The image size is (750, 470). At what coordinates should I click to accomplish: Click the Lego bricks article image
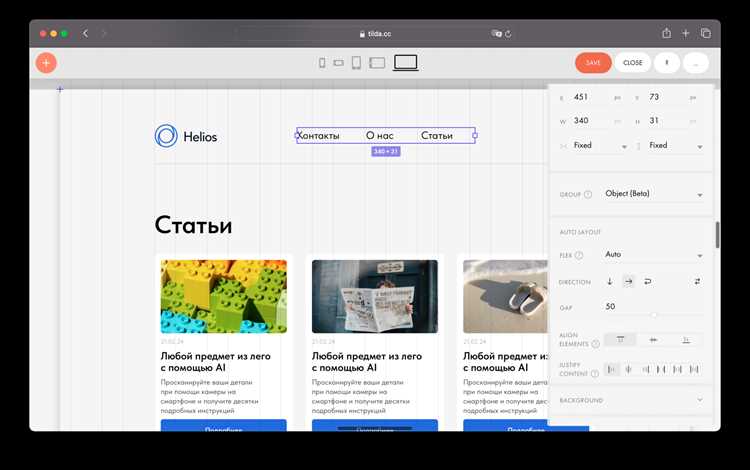point(223,296)
